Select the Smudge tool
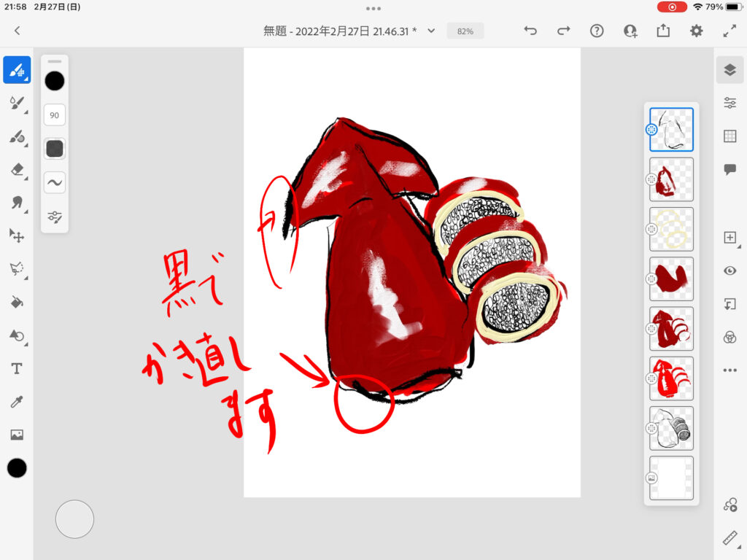747x560 pixels. click(x=17, y=202)
